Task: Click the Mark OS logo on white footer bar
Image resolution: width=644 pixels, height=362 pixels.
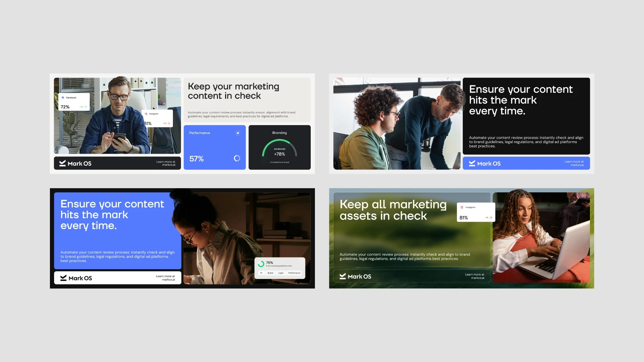Action: click(76, 278)
